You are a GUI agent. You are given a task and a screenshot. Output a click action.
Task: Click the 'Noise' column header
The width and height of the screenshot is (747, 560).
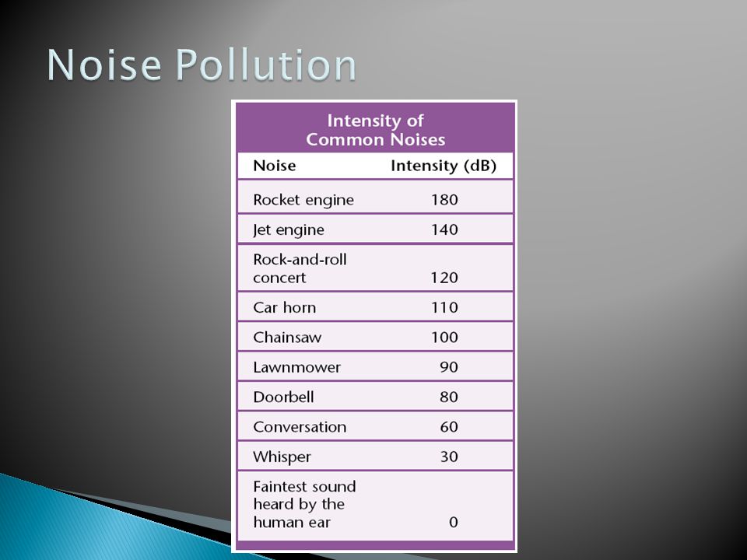275,166
